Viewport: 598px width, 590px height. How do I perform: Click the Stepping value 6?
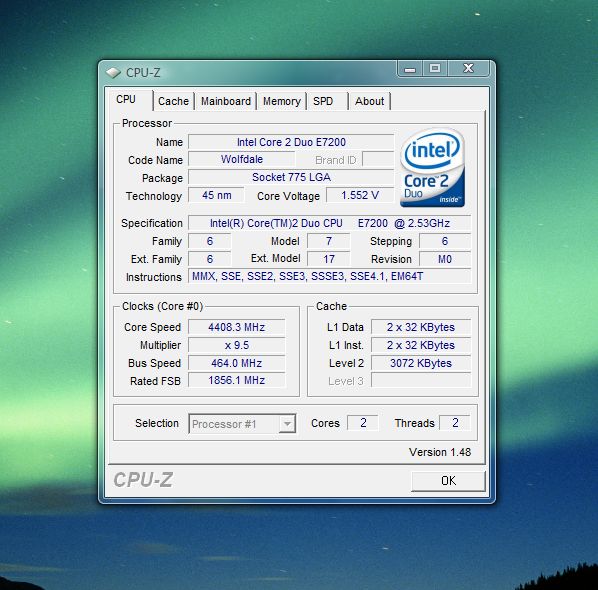tap(445, 241)
